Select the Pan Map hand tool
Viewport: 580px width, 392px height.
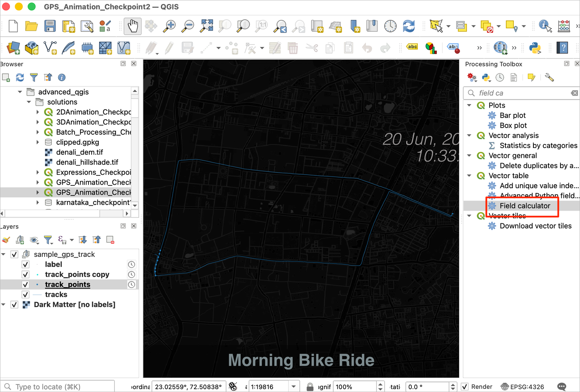[132, 26]
